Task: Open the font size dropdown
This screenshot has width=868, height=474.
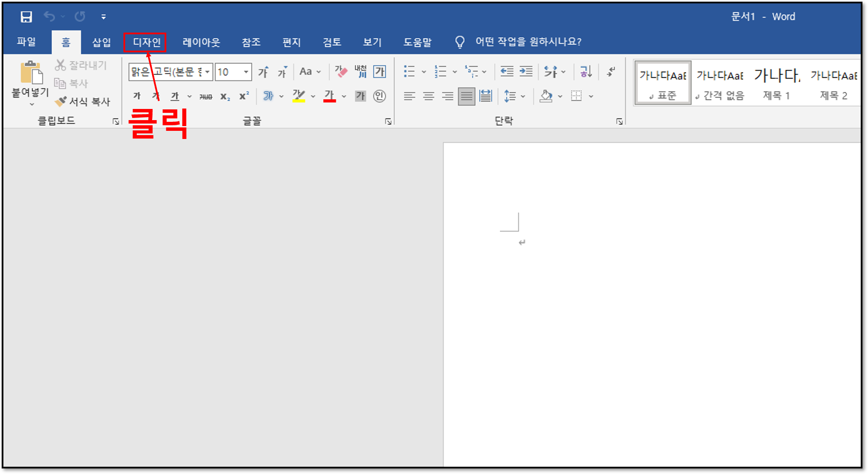Action: tap(246, 72)
